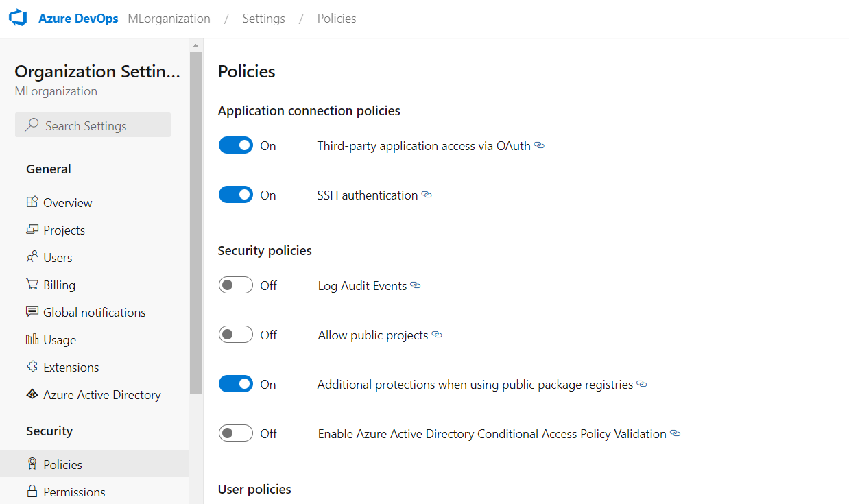The height and width of the screenshot is (504, 849).
Task: Click the Overview icon in sidebar
Action: pyautogui.click(x=32, y=202)
